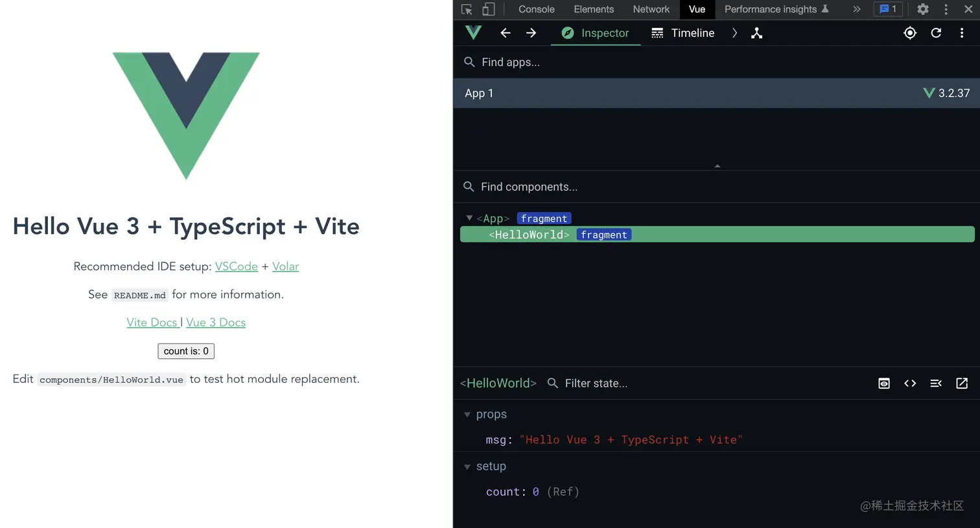Click the Find apps magnifier icon
980x528 pixels.
(469, 62)
